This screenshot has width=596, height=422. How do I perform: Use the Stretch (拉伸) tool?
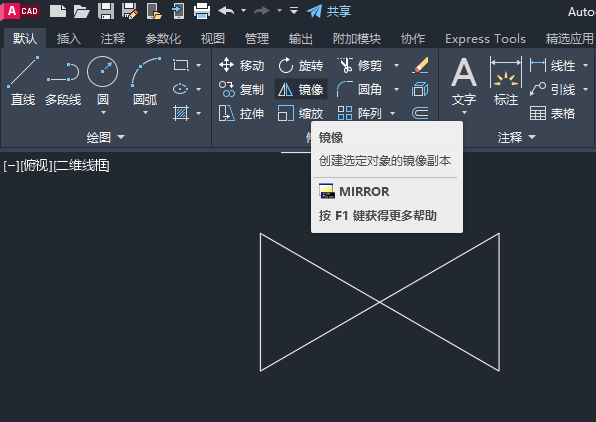point(241,113)
